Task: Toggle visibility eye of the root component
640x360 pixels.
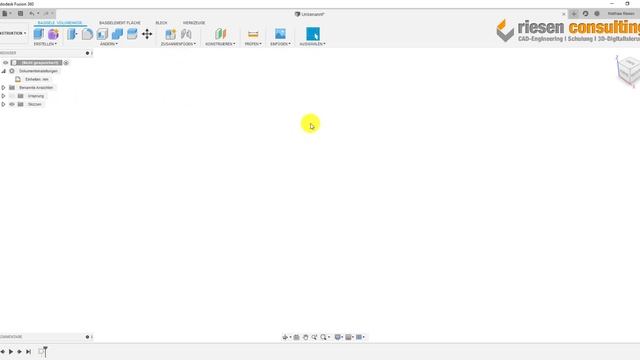Action: (x=6, y=62)
